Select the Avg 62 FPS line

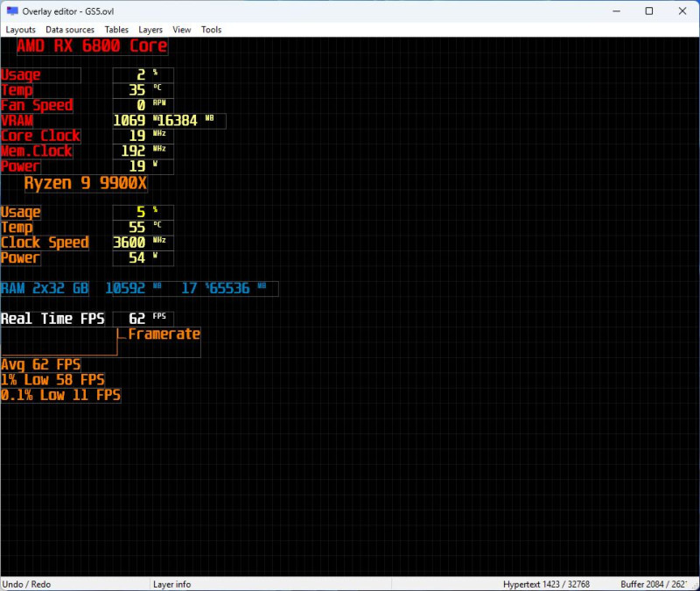40,365
